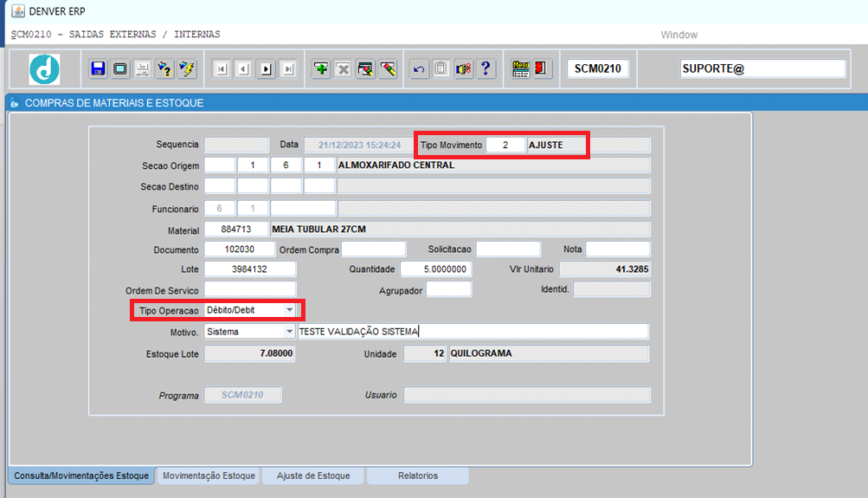Expand the Motivo dropdown
The image size is (868, 498).
coord(289,331)
